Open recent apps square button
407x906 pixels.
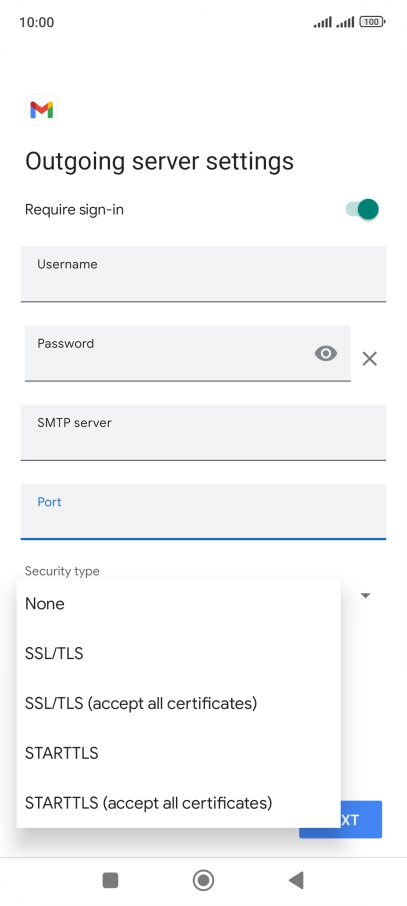click(110, 880)
